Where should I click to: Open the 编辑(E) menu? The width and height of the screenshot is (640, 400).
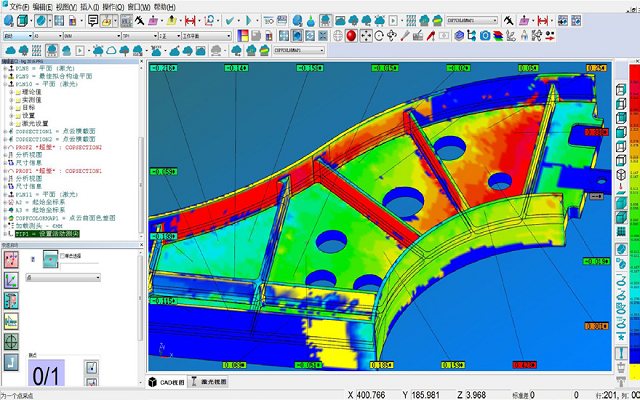click(42, 7)
